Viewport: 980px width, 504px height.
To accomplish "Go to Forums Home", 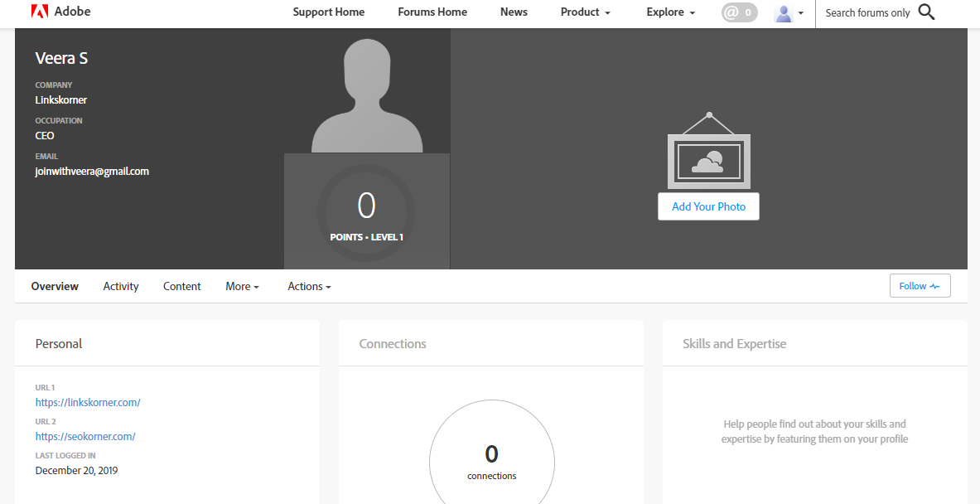I will [432, 12].
